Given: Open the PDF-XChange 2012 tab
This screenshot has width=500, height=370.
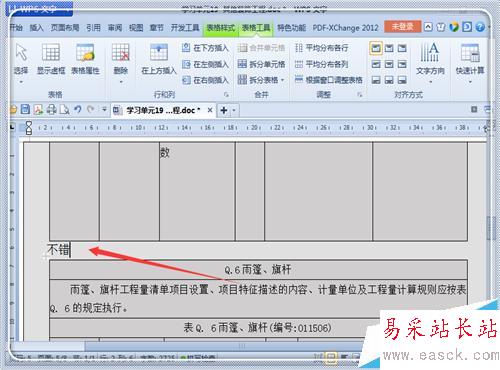Looking at the screenshot, I should 345,28.
